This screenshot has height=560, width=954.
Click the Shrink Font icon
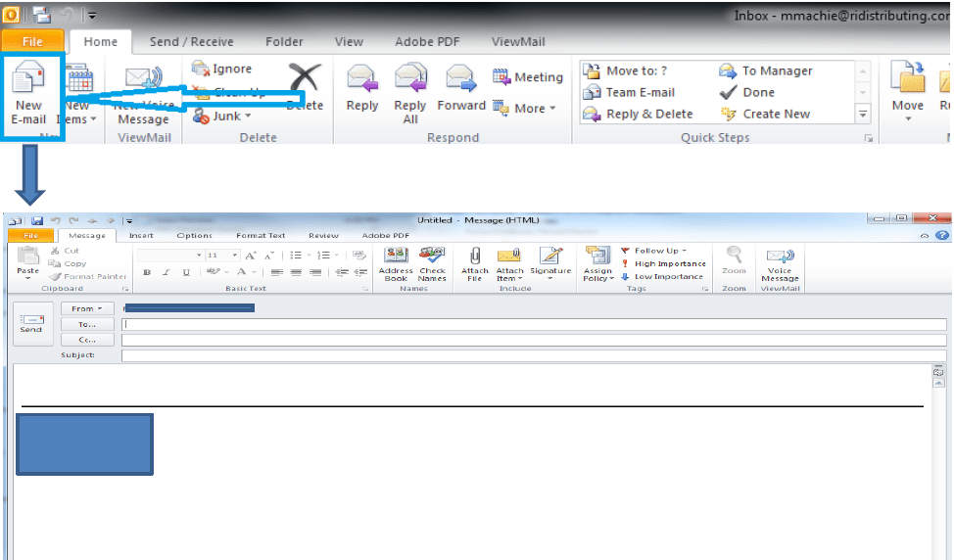[x=269, y=256]
